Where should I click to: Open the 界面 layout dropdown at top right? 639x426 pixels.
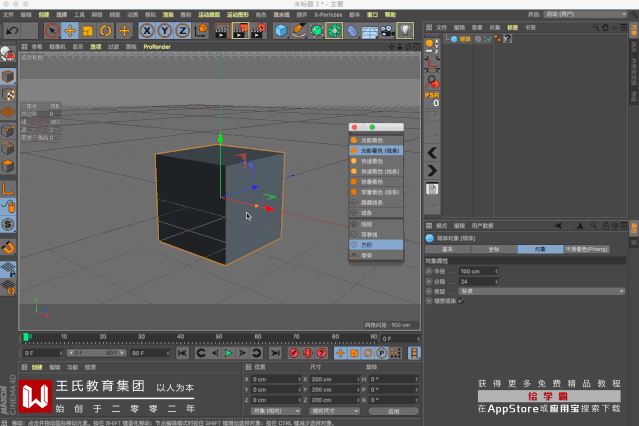585,14
